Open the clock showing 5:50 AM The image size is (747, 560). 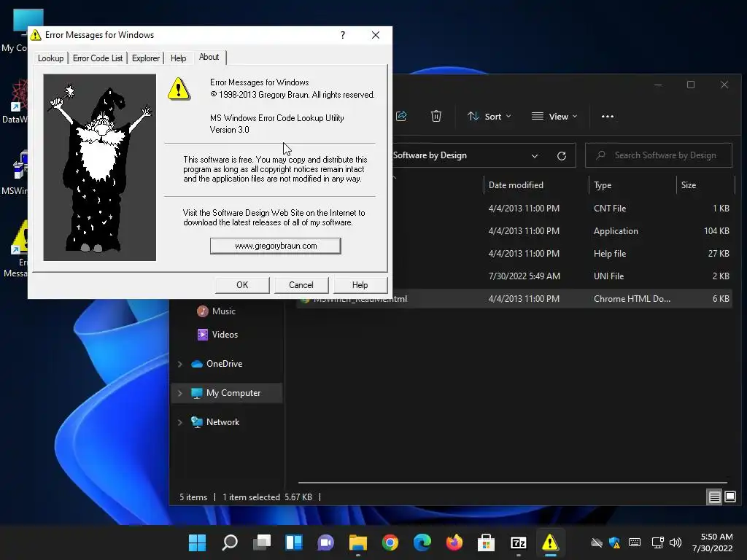pyautogui.click(x=712, y=542)
